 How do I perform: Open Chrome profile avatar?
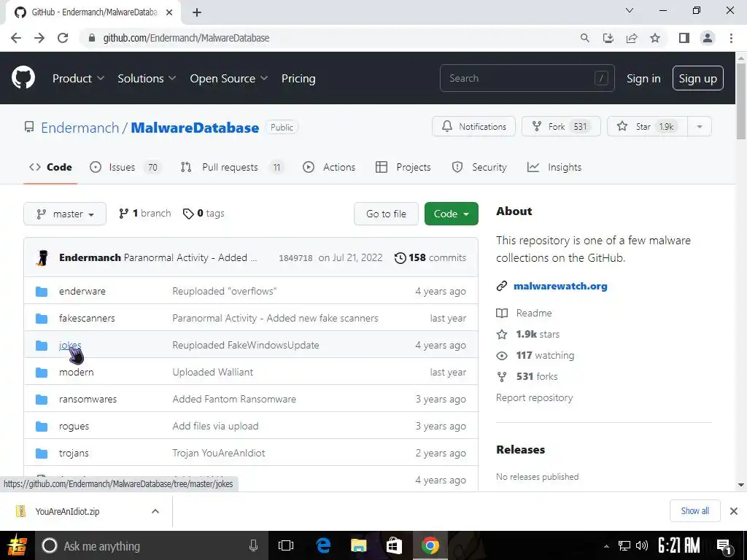(x=708, y=38)
